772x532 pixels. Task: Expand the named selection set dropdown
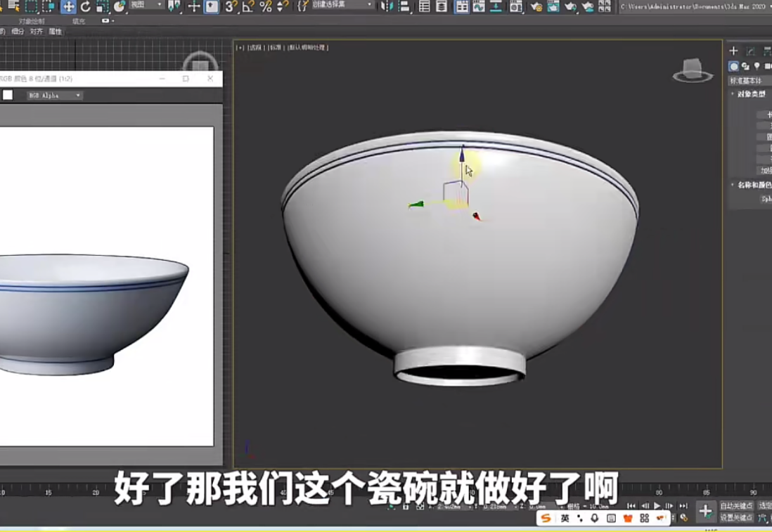[x=343, y=5]
